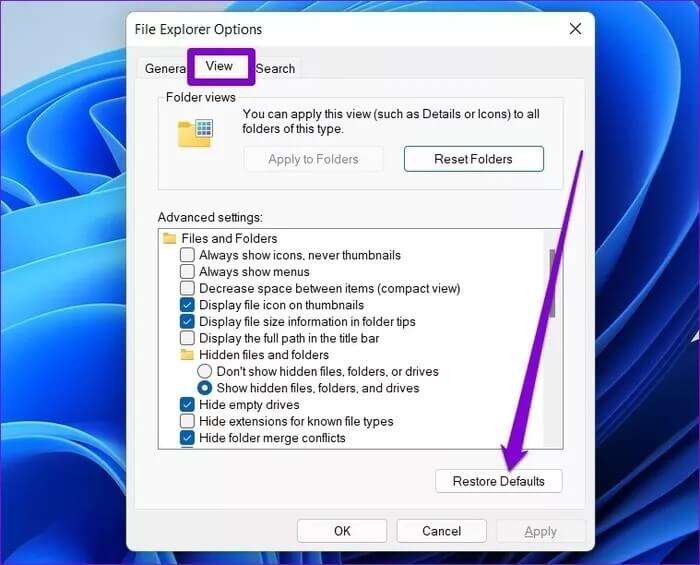This screenshot has height=565, width=700.
Task: Dismiss dialog with Cancel button
Action: tap(442, 531)
